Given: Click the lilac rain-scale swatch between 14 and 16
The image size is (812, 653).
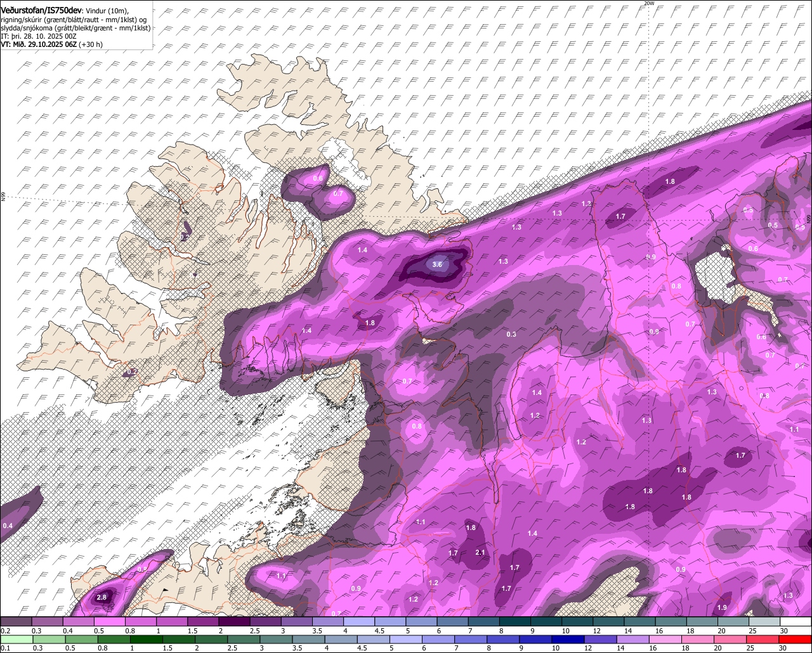Looking at the screenshot, I should point(633,640).
